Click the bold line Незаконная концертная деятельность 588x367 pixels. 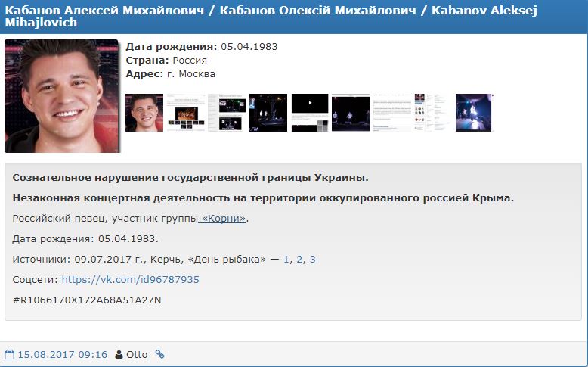(263, 197)
